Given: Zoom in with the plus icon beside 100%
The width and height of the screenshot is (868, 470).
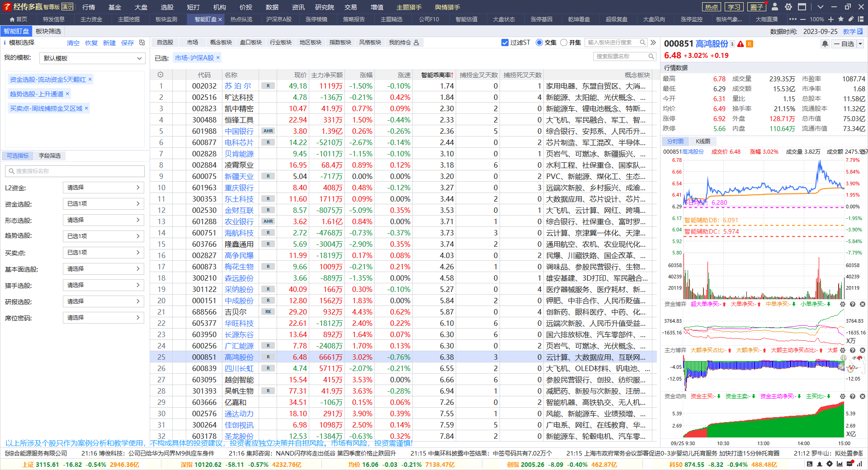Looking at the screenshot, I should [831, 19].
